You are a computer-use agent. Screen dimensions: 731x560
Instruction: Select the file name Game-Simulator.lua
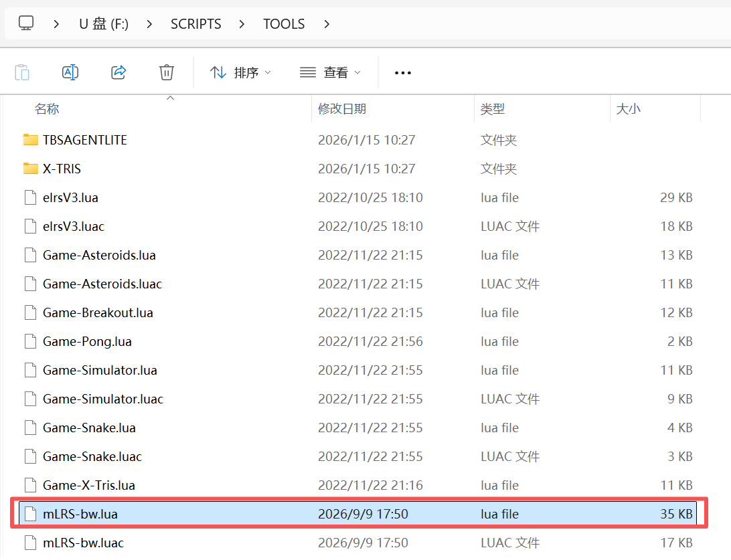[x=100, y=371]
